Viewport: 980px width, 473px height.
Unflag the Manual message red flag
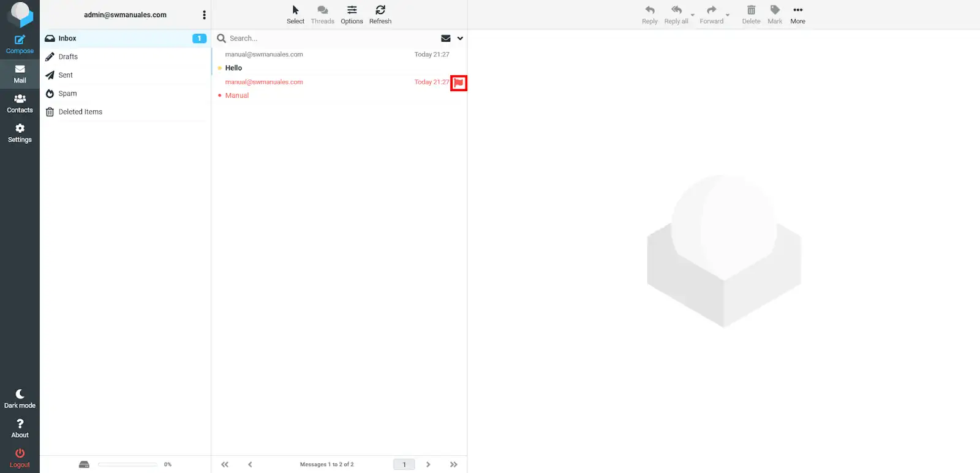pyautogui.click(x=459, y=83)
